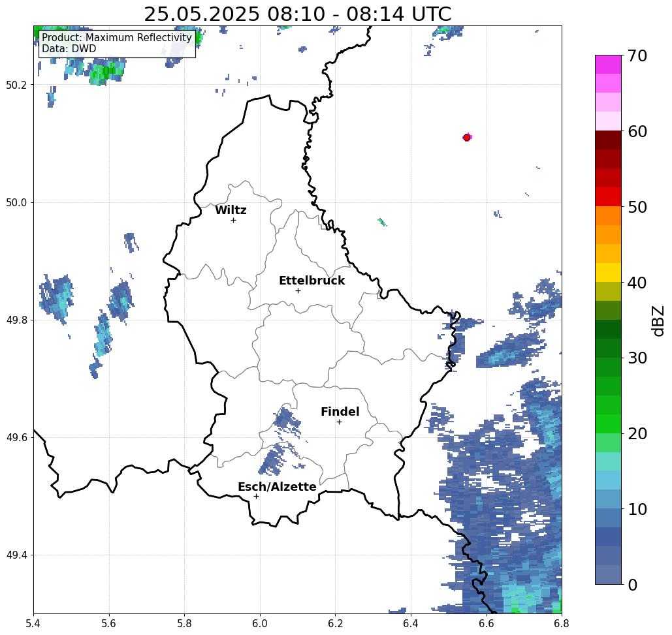Click the dark red swatch just below 60
Screen dimensions: 672x635
tap(608, 140)
